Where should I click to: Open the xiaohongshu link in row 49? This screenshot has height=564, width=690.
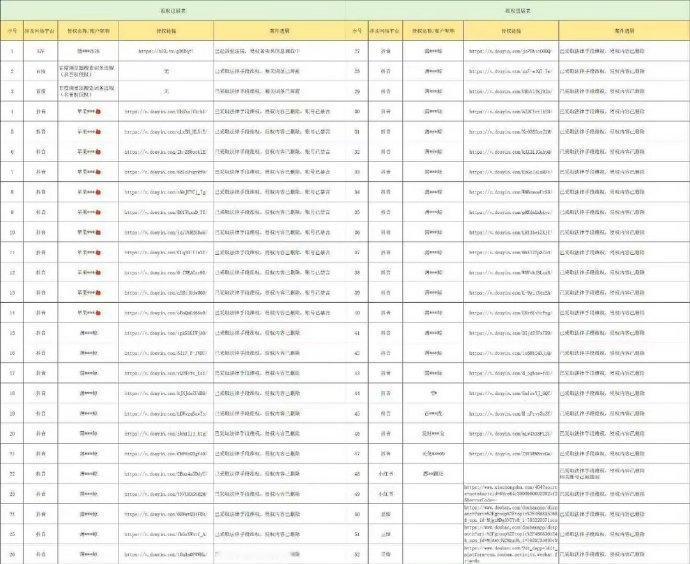click(x=510, y=494)
